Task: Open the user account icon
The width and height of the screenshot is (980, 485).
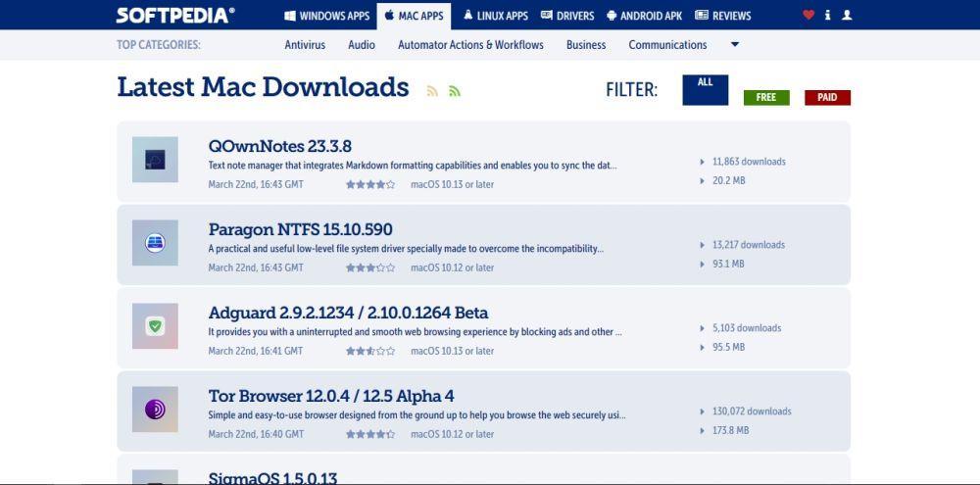Action: 847,15
